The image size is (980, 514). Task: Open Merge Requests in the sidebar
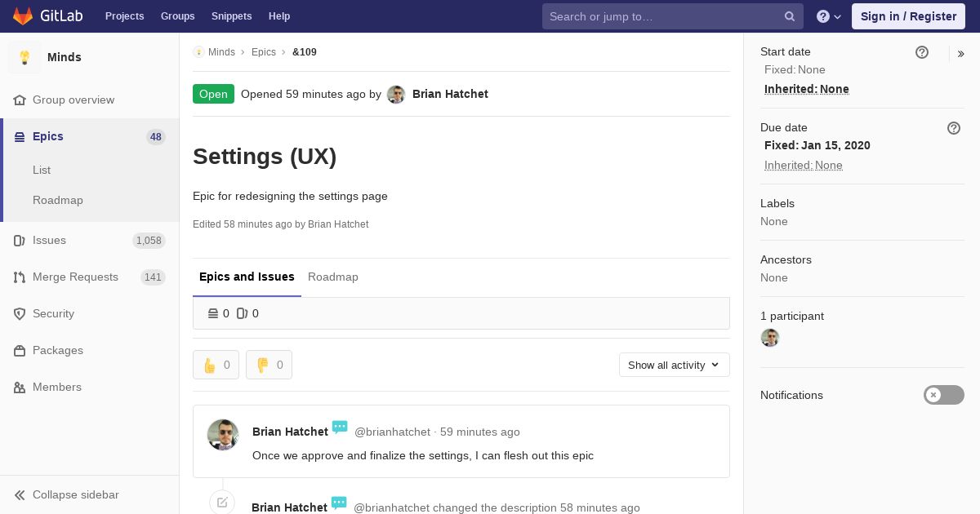pyautogui.click(x=75, y=277)
